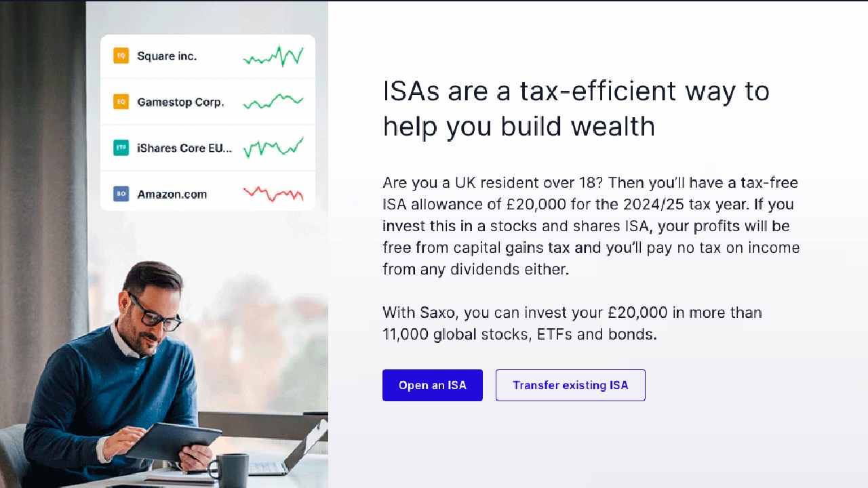Open the iShares Core EU... name

point(184,148)
